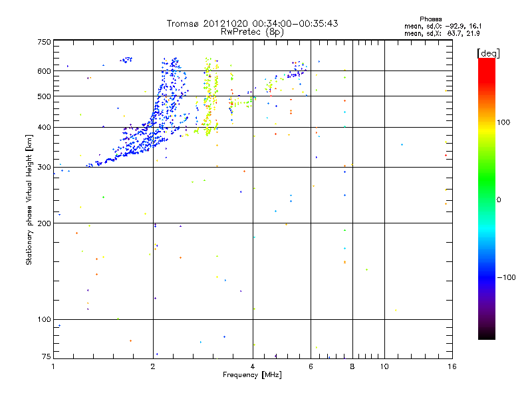Image resolution: width=532 pixels, height=399 pixels.
Task: Click the plot title 'Tromsø 20121020 00:34:00-00:35:43'
Action: pyautogui.click(x=252, y=23)
